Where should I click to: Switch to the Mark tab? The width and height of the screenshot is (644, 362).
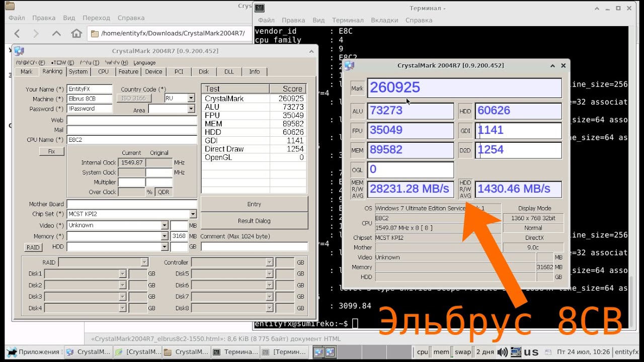click(x=26, y=72)
